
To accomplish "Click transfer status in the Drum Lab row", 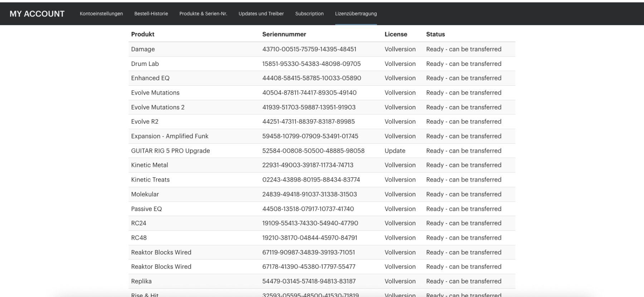I will tap(464, 64).
